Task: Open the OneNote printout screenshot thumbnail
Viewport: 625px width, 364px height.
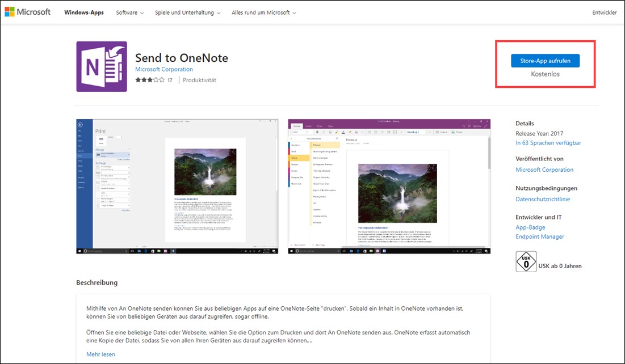Action: [389, 187]
